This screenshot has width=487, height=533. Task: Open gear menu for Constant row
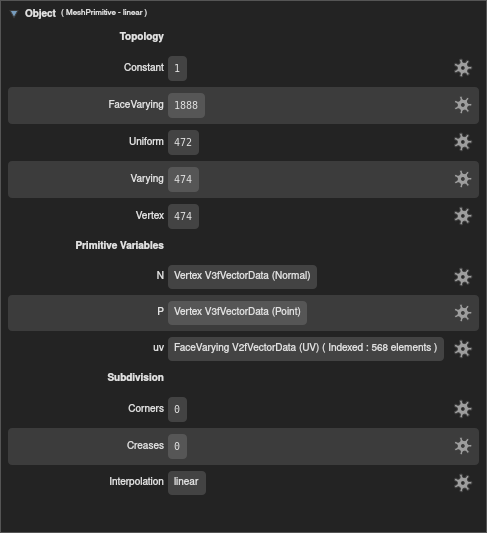463,68
